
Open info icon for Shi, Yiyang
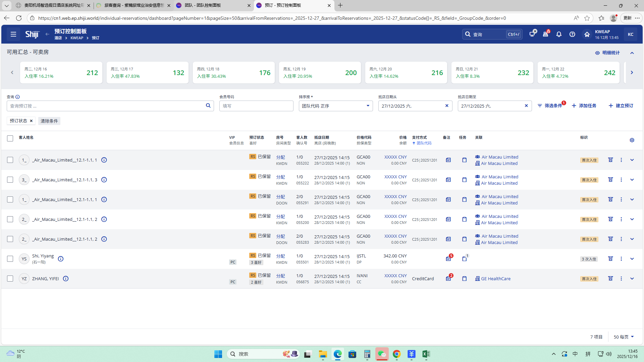pos(61,259)
